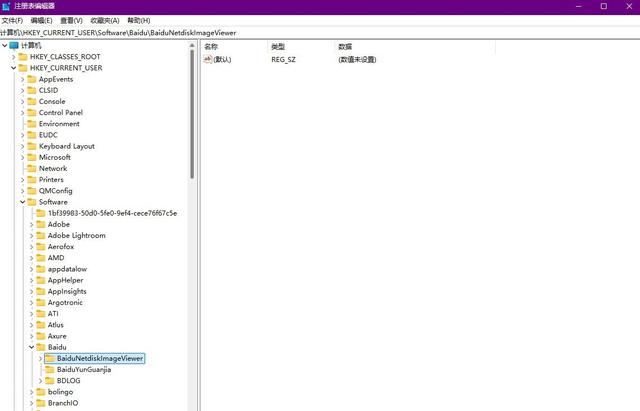Select the 1bf39983-50d0-5fe0-9ef4-cece76f67c5e key

click(112, 213)
